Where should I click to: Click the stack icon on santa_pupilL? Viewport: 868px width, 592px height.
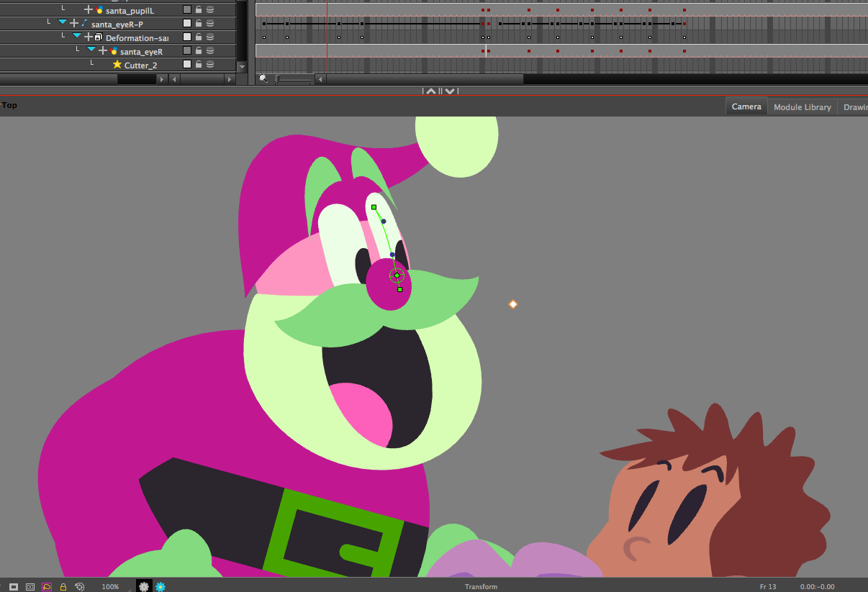point(210,10)
